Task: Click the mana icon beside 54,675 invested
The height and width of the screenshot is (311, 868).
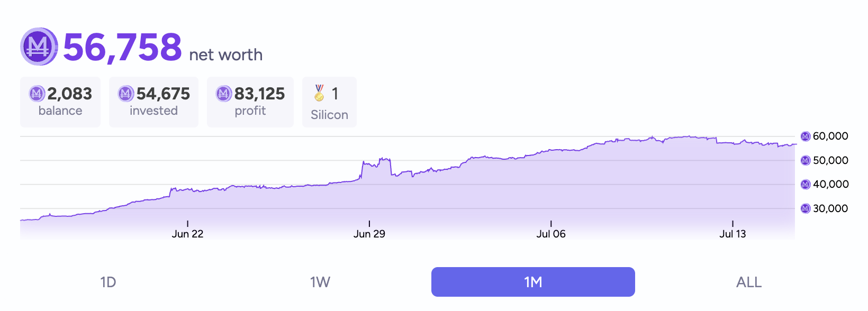Action: point(125,94)
